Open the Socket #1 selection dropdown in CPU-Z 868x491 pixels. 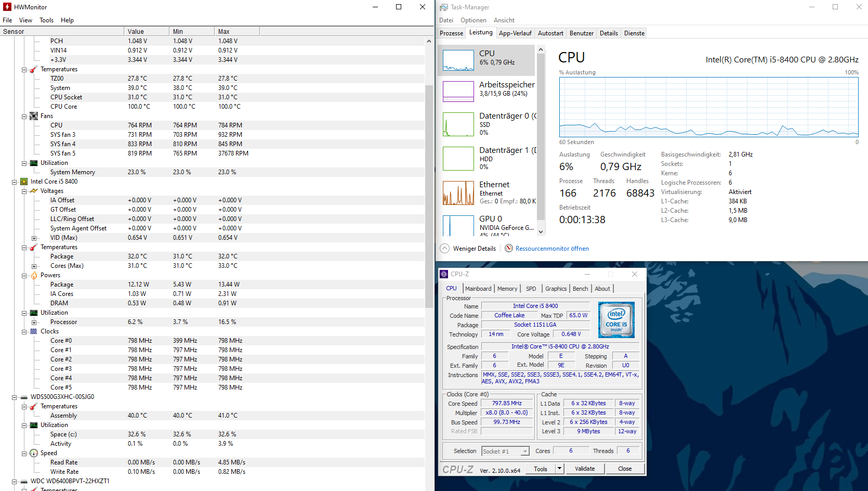click(x=525, y=451)
